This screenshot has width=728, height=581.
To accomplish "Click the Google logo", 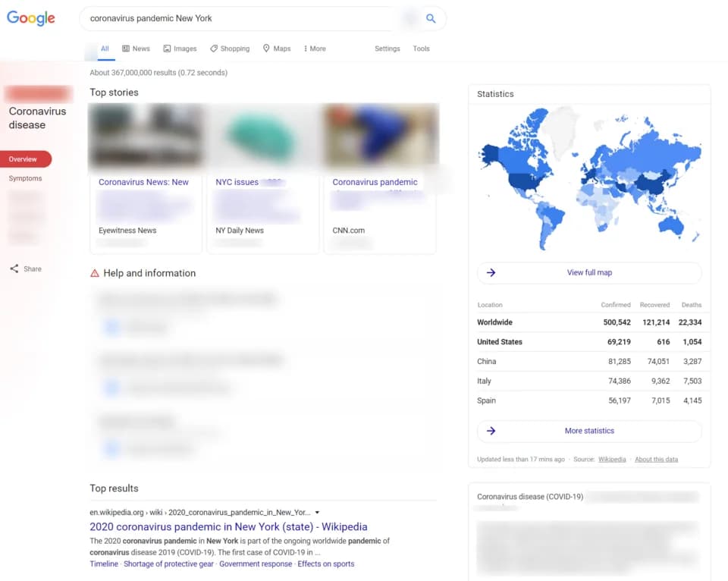I will pyautogui.click(x=30, y=18).
